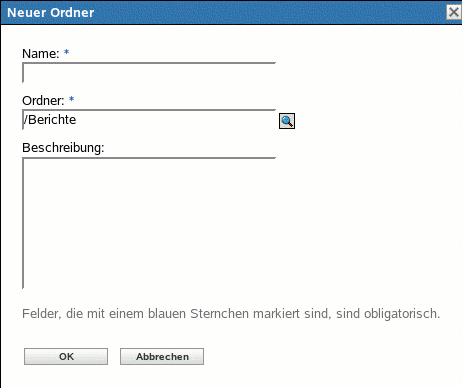
Task: Click the blue asterisk beside Name
Action: (66, 52)
